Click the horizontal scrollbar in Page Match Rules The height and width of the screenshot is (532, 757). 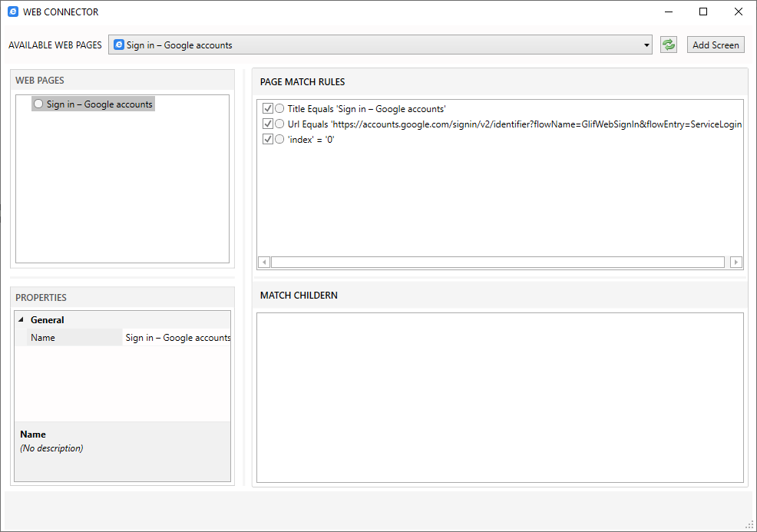[x=500, y=262]
